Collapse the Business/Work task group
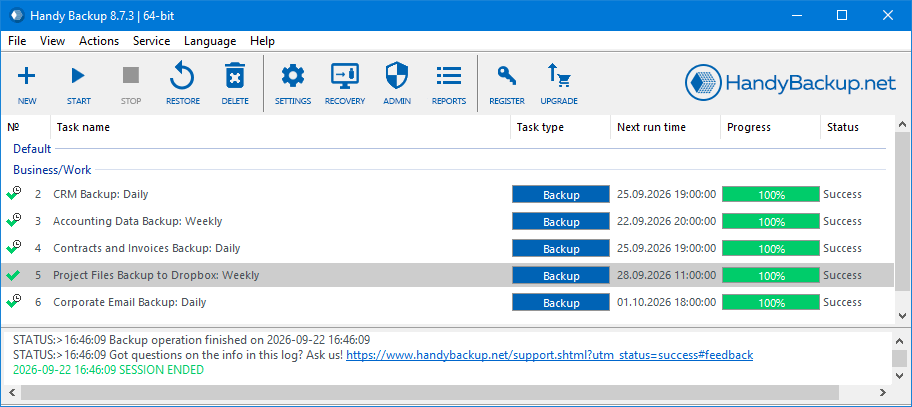The width and height of the screenshot is (912, 407). pos(52,170)
